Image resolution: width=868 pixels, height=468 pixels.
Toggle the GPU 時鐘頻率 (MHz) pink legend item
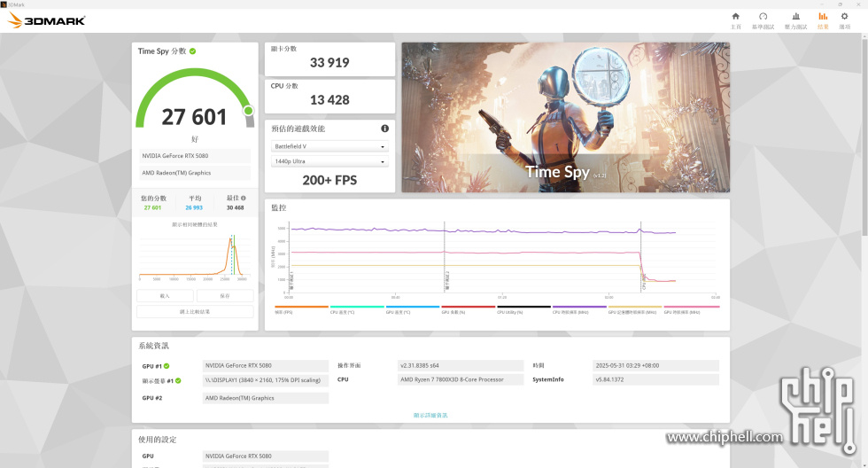tap(692, 309)
